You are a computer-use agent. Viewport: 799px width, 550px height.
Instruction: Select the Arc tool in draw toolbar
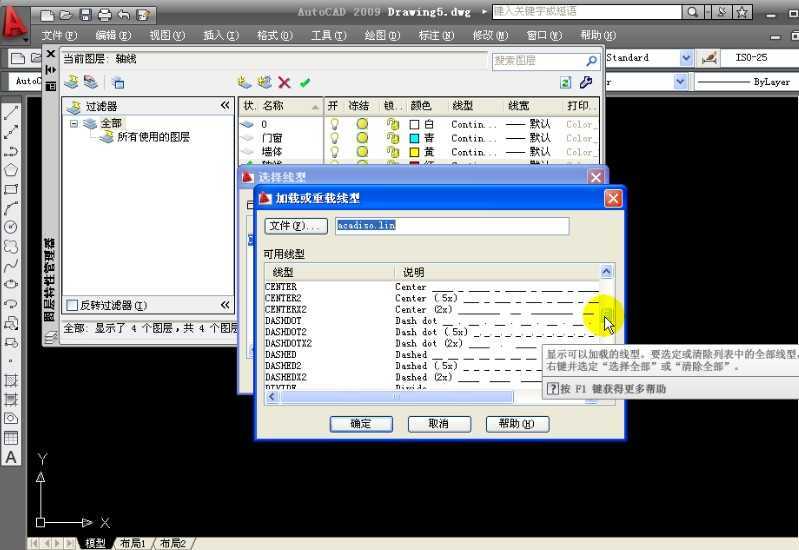click(x=11, y=208)
